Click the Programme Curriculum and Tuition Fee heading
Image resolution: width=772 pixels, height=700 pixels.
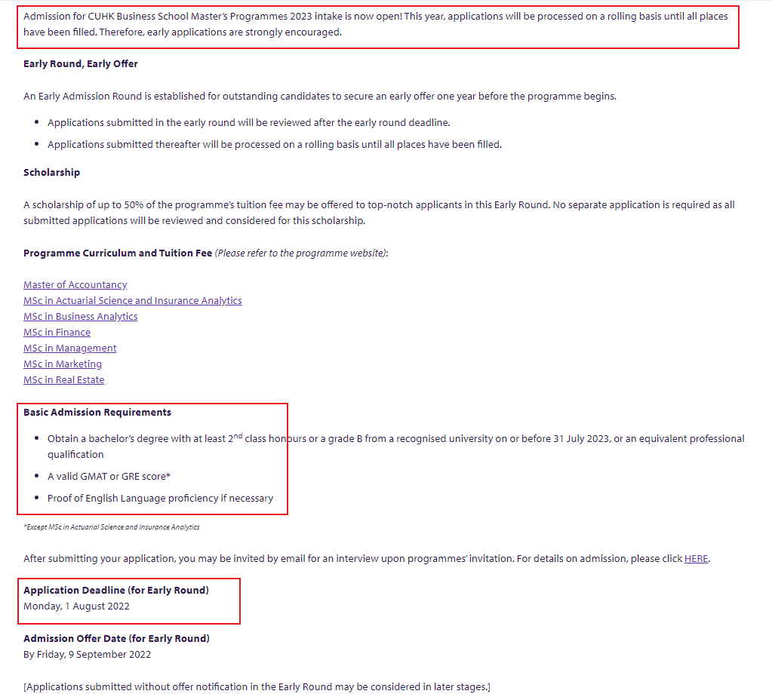(x=118, y=253)
